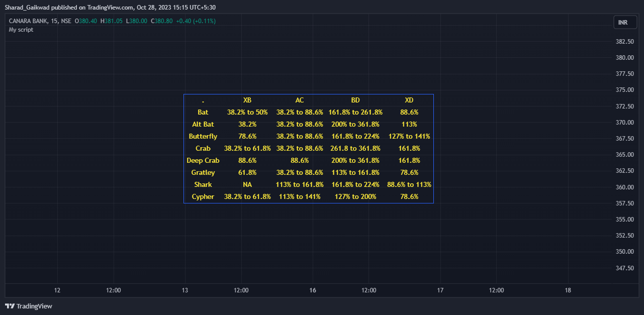Viewport: 644px width, 315px height.
Task: Click the date 16 time axis marker
Action: pos(313,290)
